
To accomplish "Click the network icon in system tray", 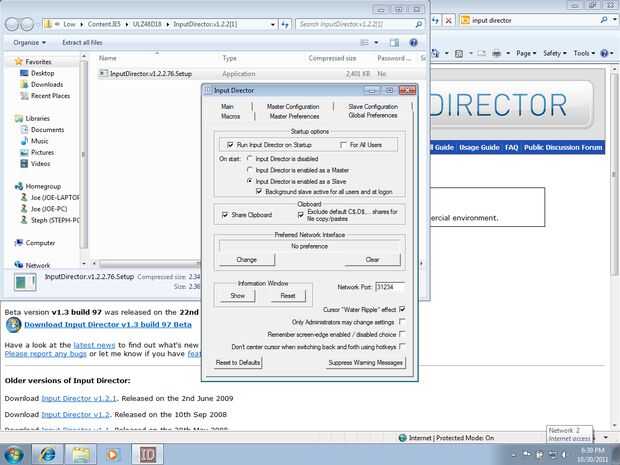I will [x=553, y=455].
